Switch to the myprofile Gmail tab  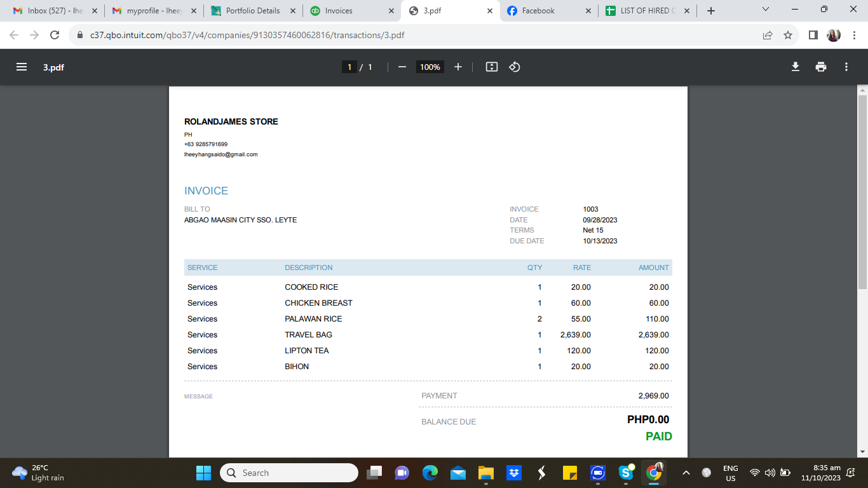154,11
